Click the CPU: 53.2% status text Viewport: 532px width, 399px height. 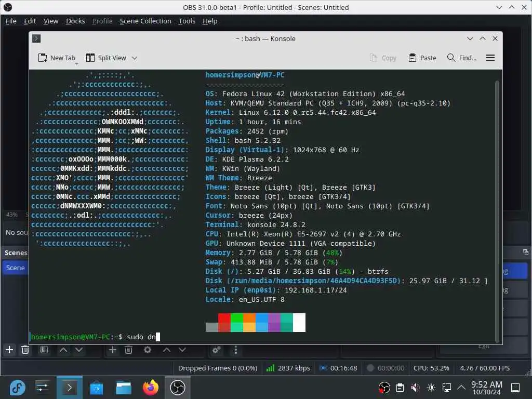431,368
